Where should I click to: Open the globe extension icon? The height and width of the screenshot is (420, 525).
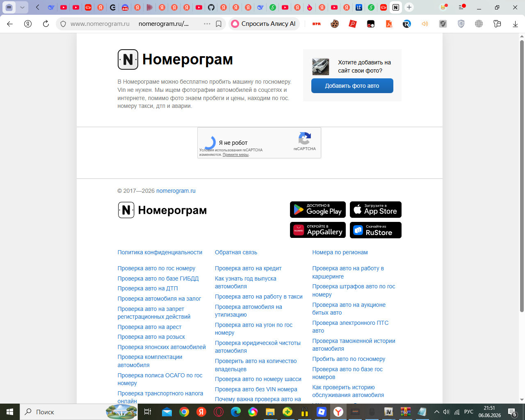[479, 24]
